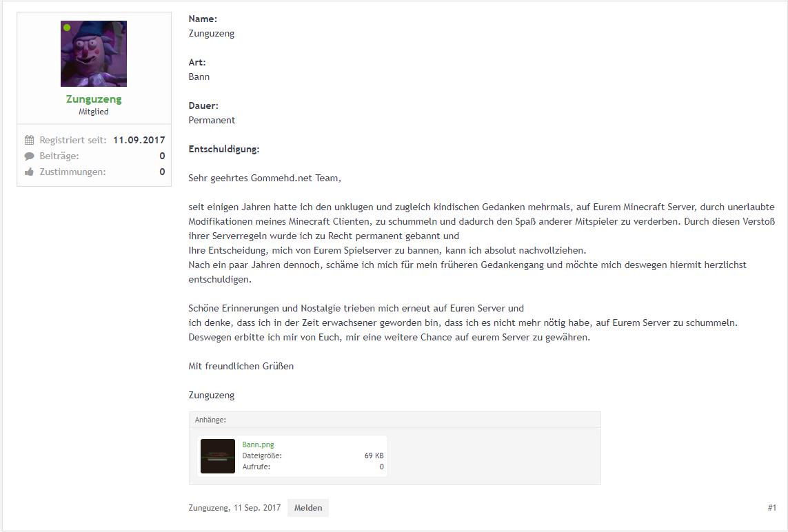Click the thumbs-up Zustimmungen icon
This screenshot has height=532, width=788.
click(29, 172)
